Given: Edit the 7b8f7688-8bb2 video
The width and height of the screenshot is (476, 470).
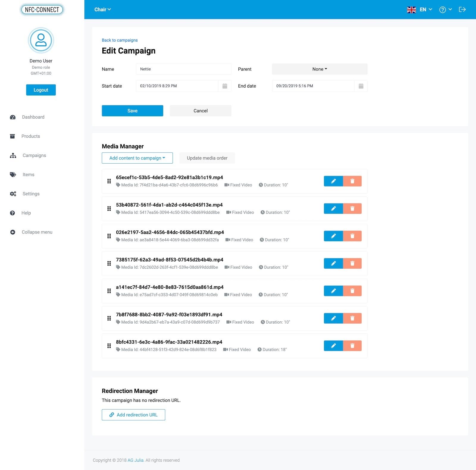Looking at the screenshot, I should click(x=333, y=318).
